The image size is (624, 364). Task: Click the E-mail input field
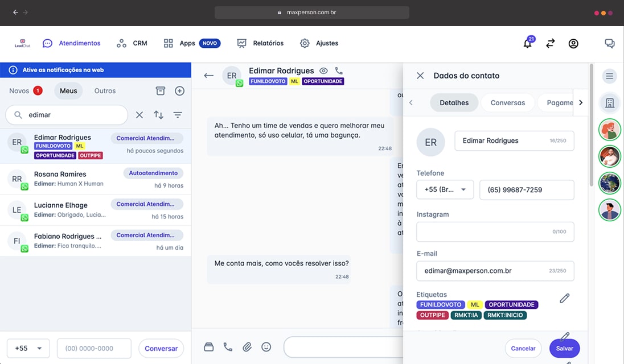click(x=484, y=271)
